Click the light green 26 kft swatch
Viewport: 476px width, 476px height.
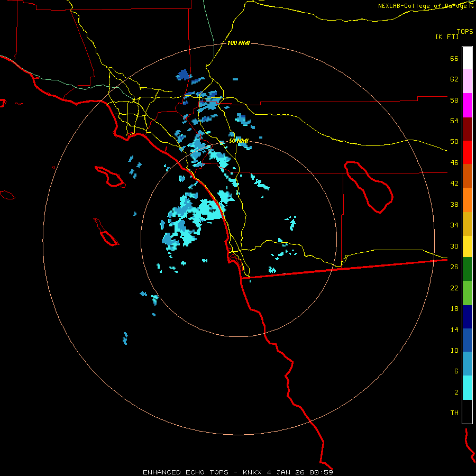tap(467, 293)
